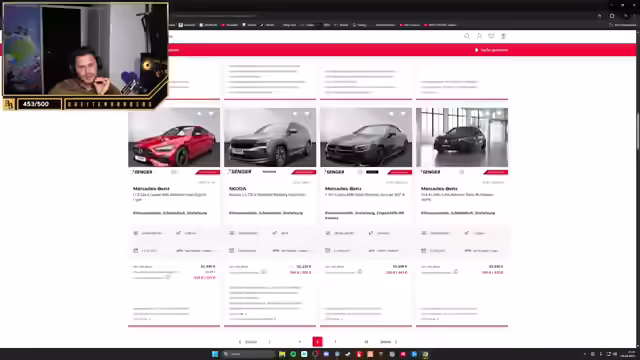The height and width of the screenshot is (360, 640).
Task: Click the search magnifier icon in site header
Action: click(x=467, y=36)
